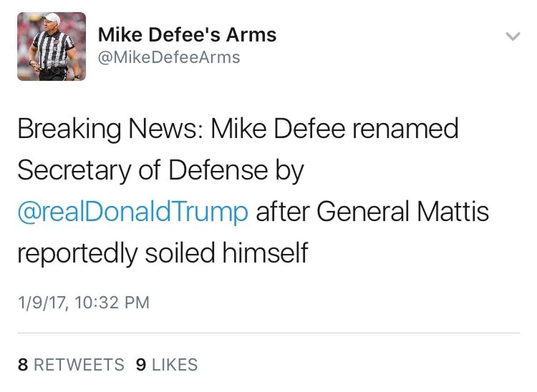The height and width of the screenshot is (392, 537).
Task: Click the RETWEETS label
Action: tap(79, 365)
